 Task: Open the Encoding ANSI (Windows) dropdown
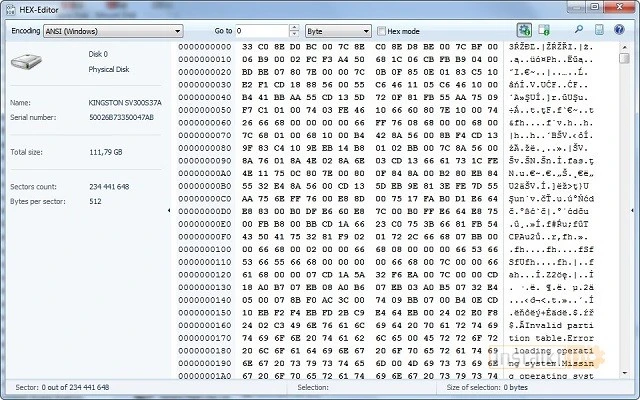point(113,31)
